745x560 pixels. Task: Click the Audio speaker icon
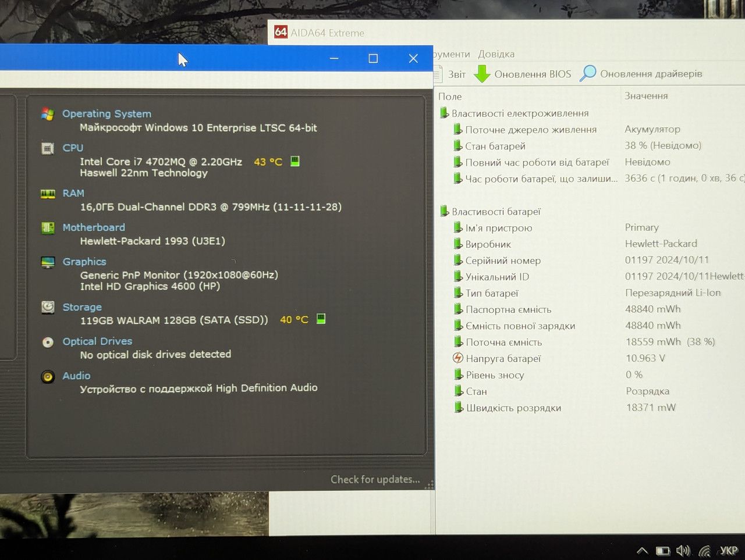(x=48, y=376)
